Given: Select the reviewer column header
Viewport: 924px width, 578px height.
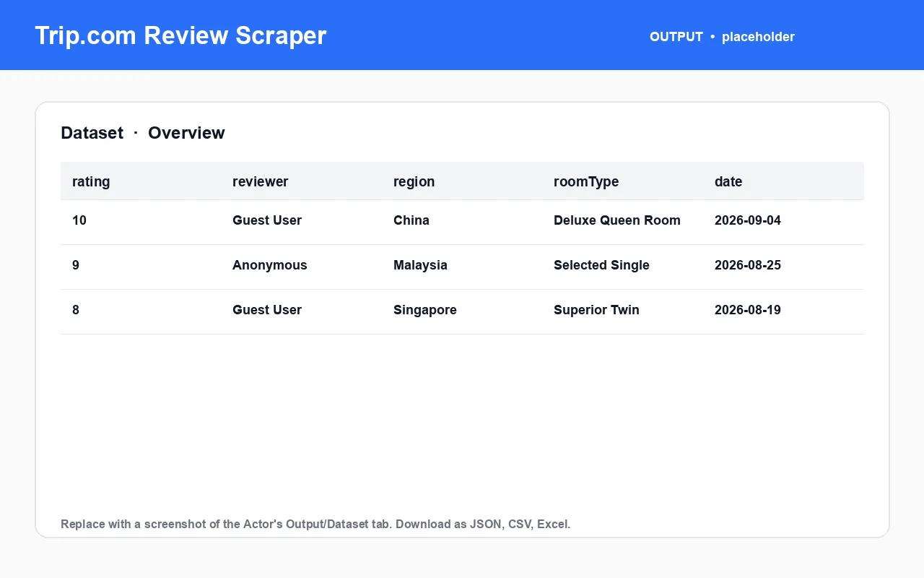Looking at the screenshot, I should coord(260,181).
